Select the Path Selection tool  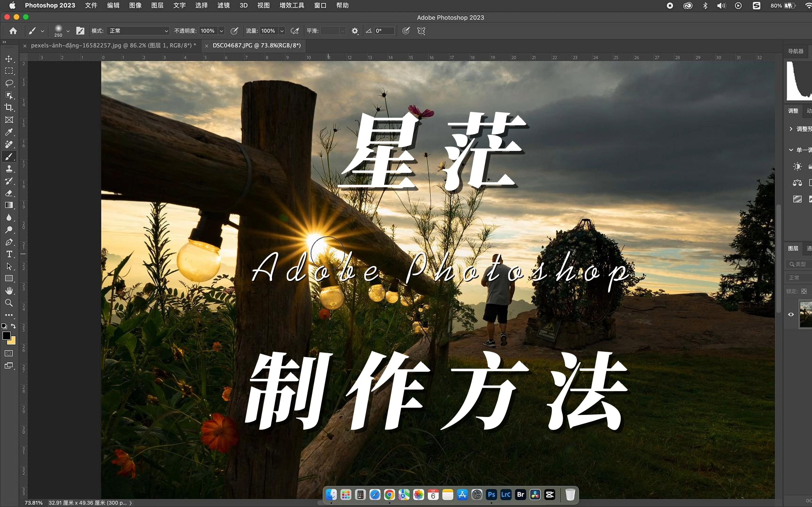pos(9,267)
